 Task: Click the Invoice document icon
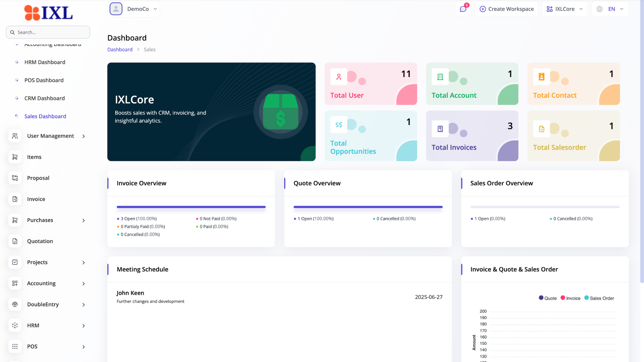pyautogui.click(x=15, y=199)
